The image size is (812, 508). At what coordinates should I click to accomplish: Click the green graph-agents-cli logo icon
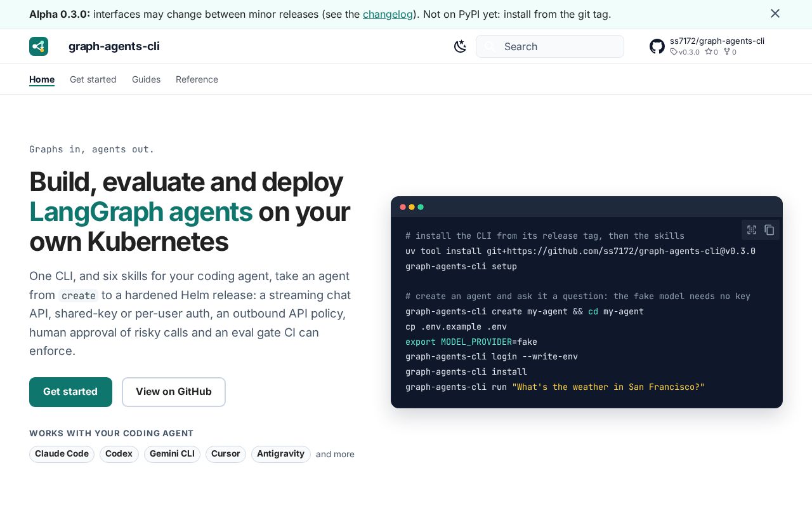point(39,46)
